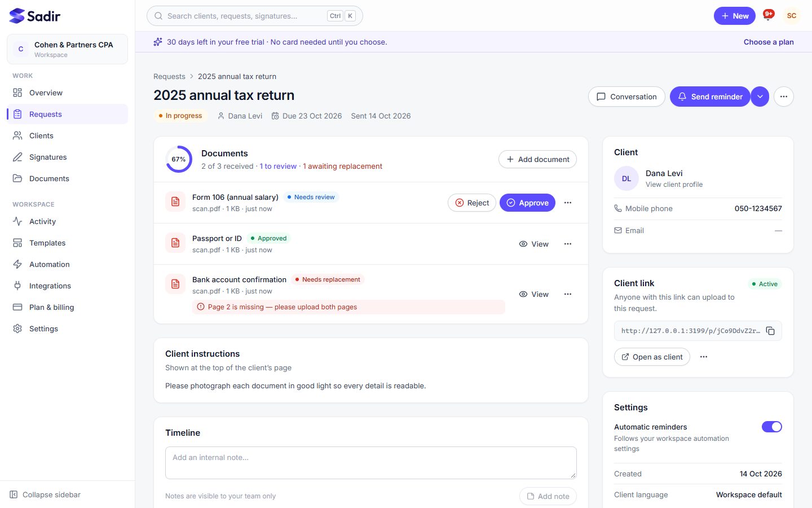Open the request's more actions menu
Viewport: 812px width, 508px height.
click(x=784, y=97)
